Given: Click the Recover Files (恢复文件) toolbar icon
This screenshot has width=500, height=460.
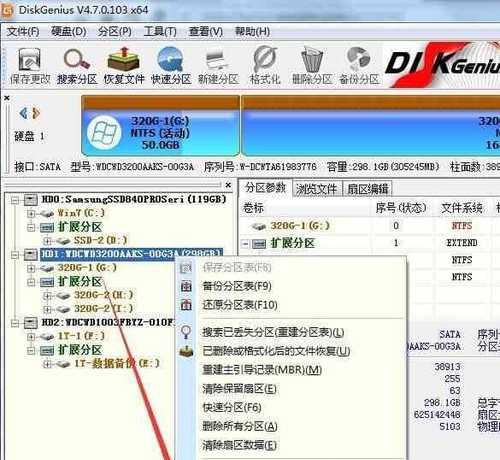Looking at the screenshot, I should click(123, 59).
